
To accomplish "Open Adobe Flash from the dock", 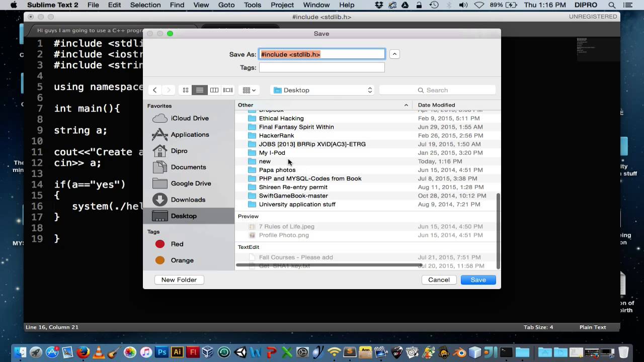I will pos(193,352).
